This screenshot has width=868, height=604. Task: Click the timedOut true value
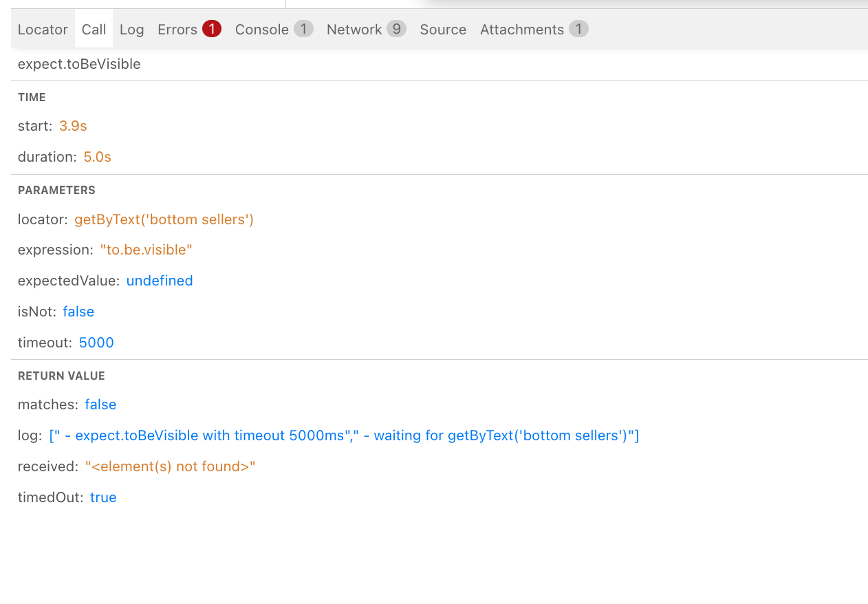(103, 497)
